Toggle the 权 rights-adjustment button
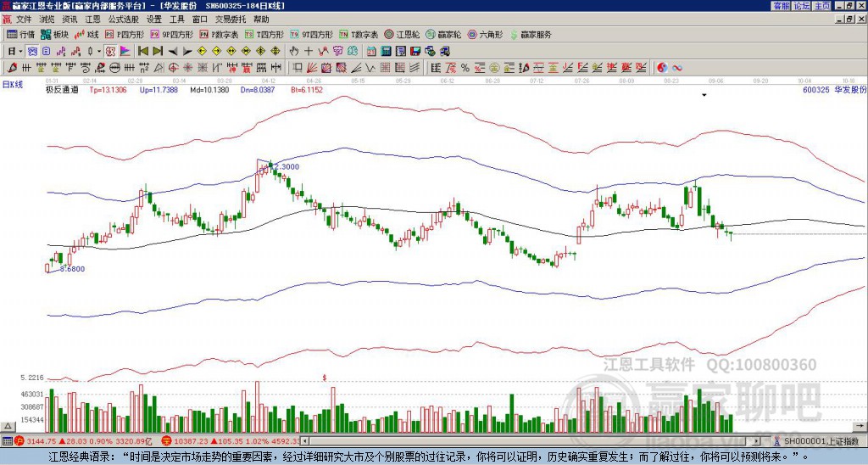This screenshot has width=868, height=465. click(x=110, y=51)
